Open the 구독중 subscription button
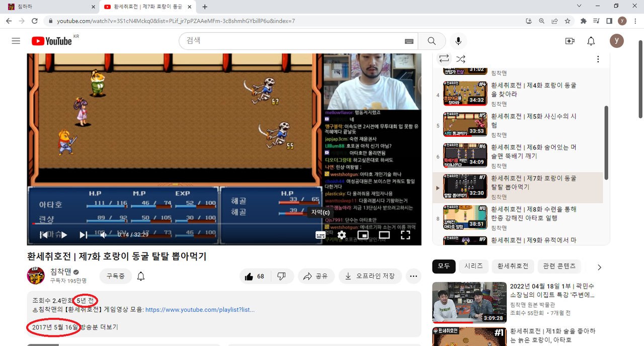Viewport: 644px width, 346px height. point(116,276)
